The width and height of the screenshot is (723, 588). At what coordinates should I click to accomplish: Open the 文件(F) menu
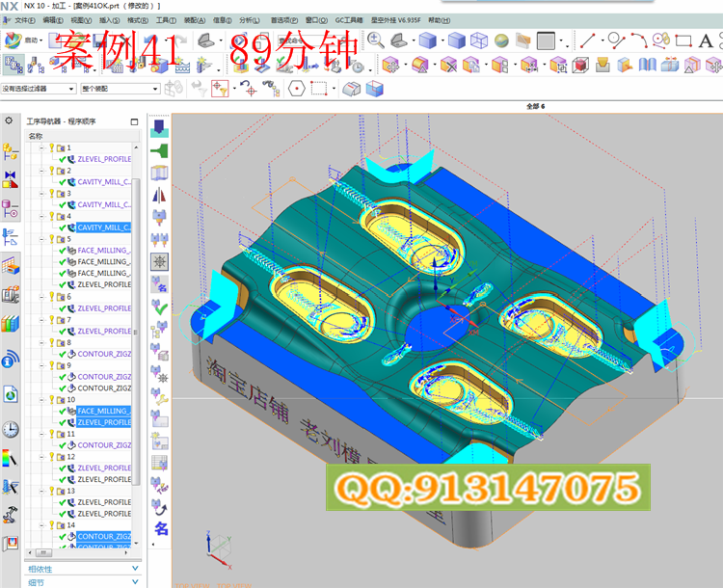point(24,20)
